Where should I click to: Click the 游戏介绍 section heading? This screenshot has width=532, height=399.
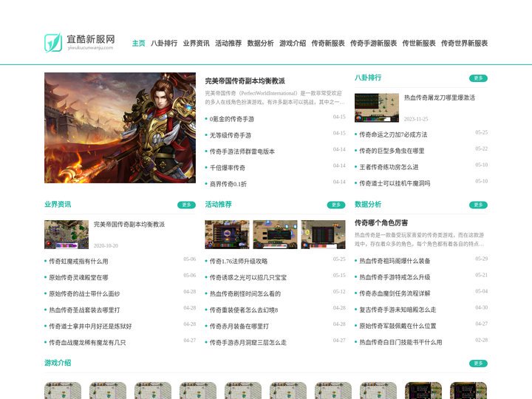[x=58, y=363]
